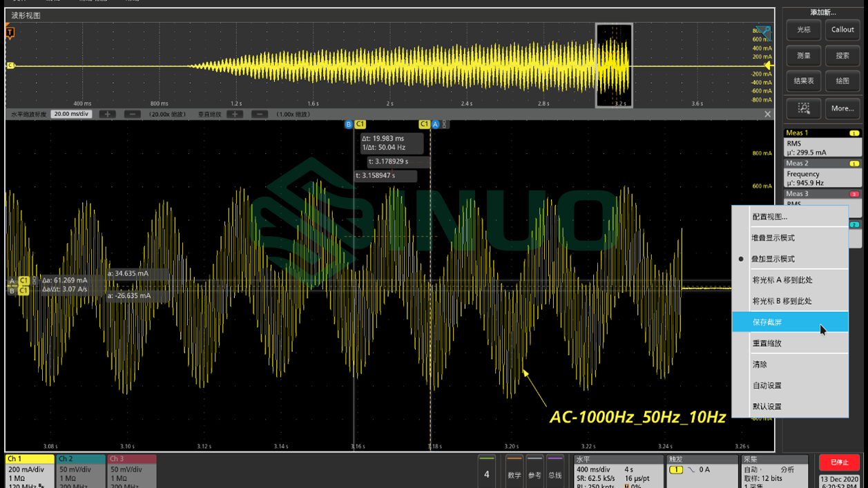868x488 pixels.
Task: Choose 自动设置 in the context menu
Action: [x=766, y=386]
